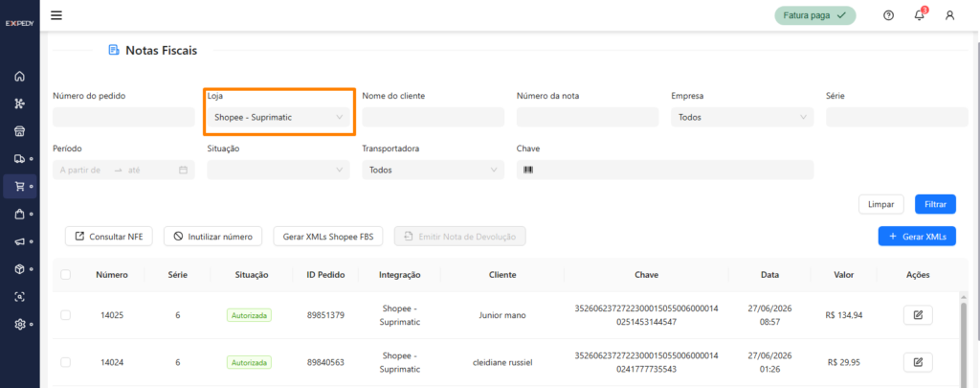Viewport: 980px width, 388px height.
Task: Click value R$ 134,94
Action: tap(844, 315)
